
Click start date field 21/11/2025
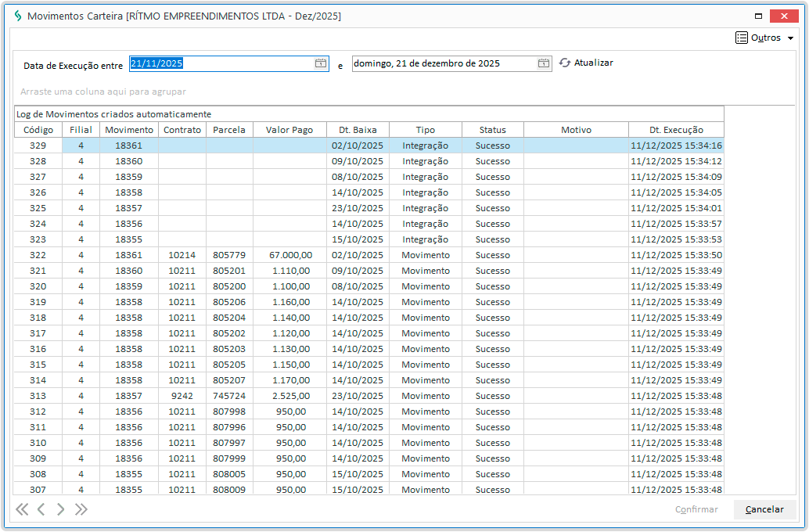click(219, 63)
